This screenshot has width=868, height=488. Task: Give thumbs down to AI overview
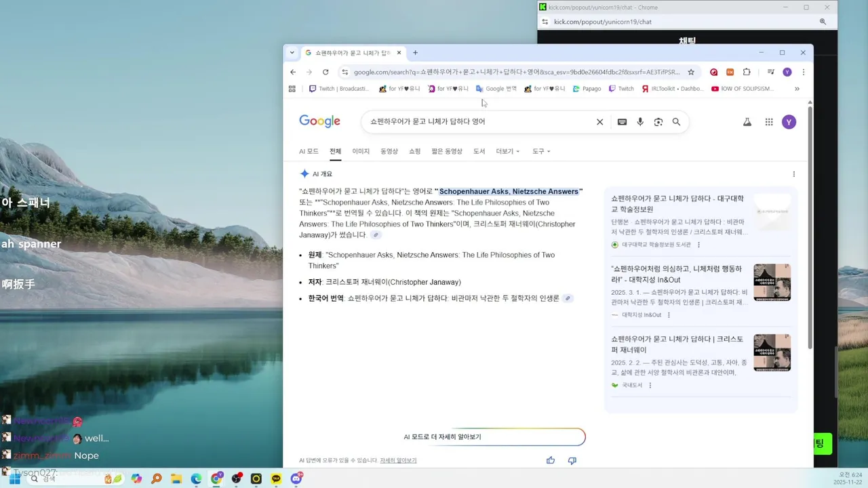coord(572,460)
